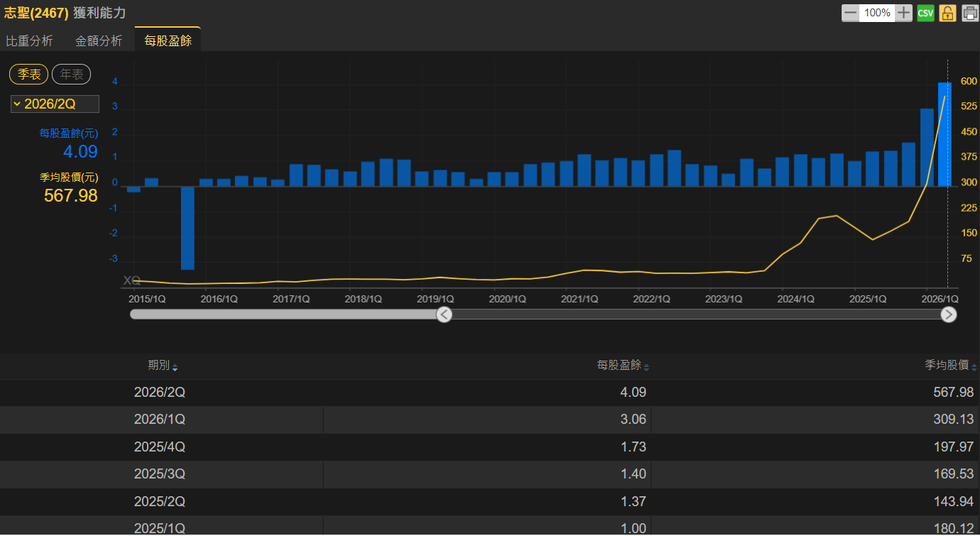This screenshot has height=536, width=980.
Task: Click the right handle of chart range slider
Action: 949,315
